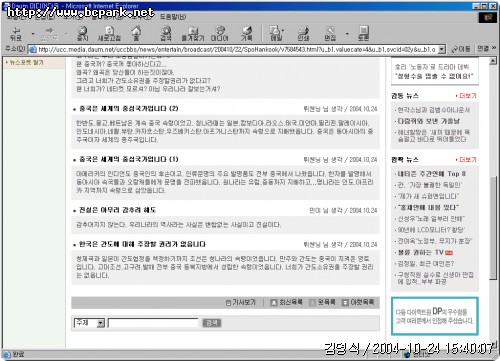Open comment '중국은 세계의 중심국가입니다 (1)'
500x361 pixels.
tap(129, 159)
